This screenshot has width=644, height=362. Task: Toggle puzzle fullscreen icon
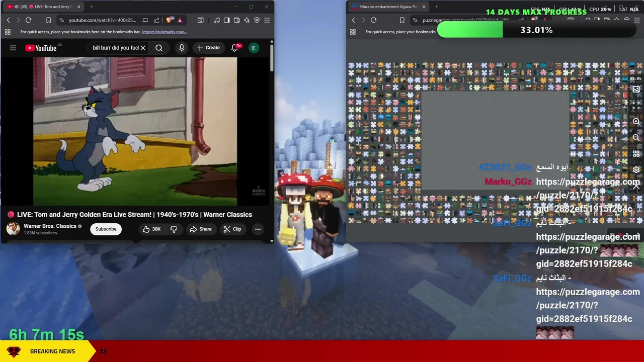[x=636, y=106]
